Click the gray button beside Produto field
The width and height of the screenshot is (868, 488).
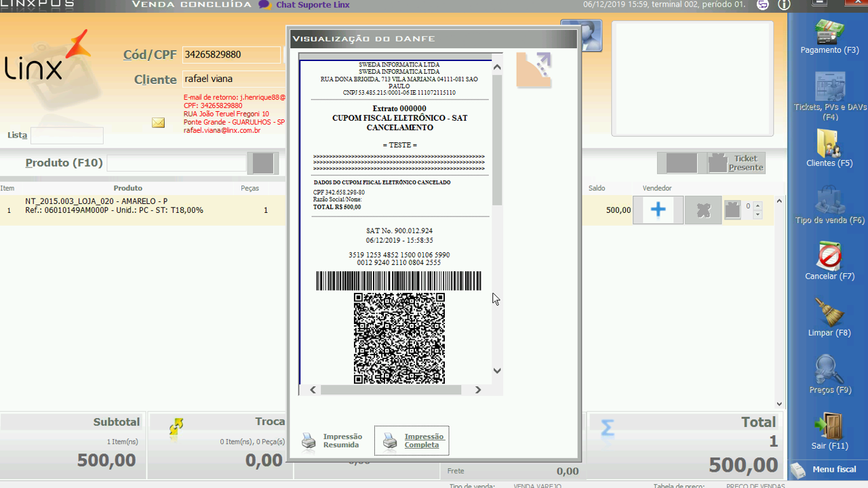coord(262,163)
